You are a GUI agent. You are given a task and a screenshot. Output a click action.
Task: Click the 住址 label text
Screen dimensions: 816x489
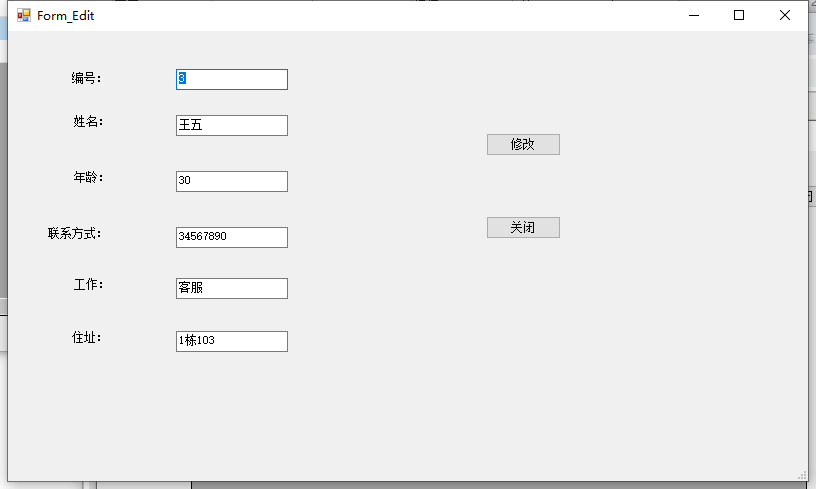(x=87, y=338)
